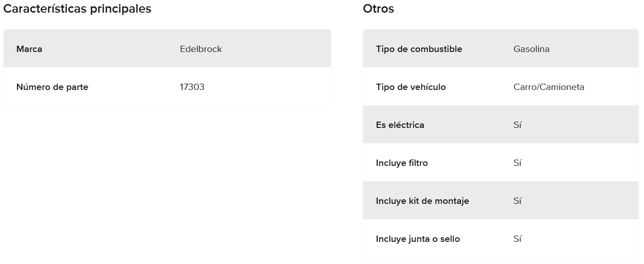Click the 'Sí' value beside Incluye filtro
The width and height of the screenshot is (644, 264).
click(x=518, y=163)
